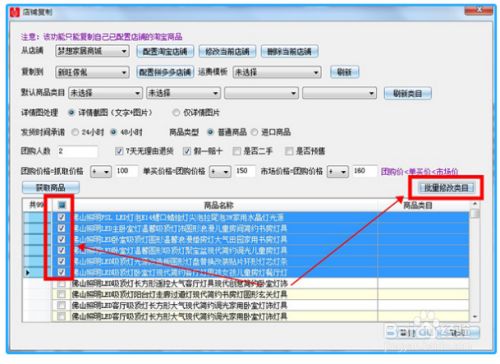The height and width of the screenshot is (364, 500).
Task: Click the 修改当前店铺 button
Action: [x=227, y=52]
